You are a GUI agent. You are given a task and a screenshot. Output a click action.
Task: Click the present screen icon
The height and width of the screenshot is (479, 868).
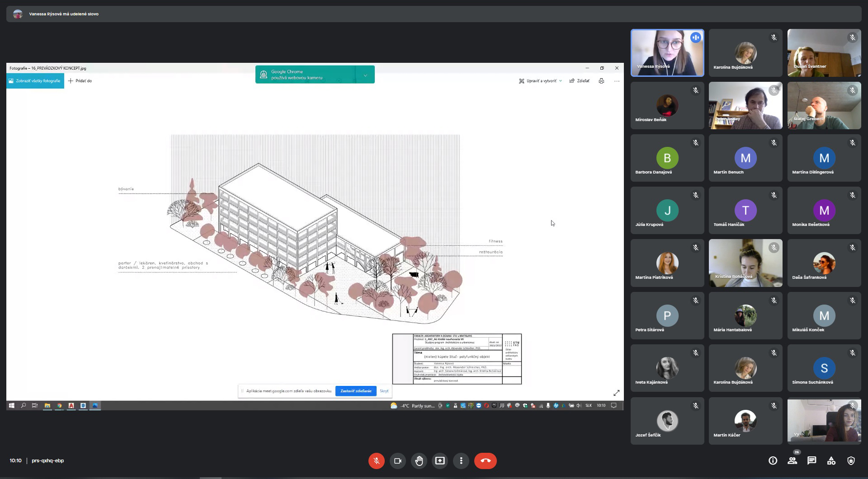click(x=440, y=460)
